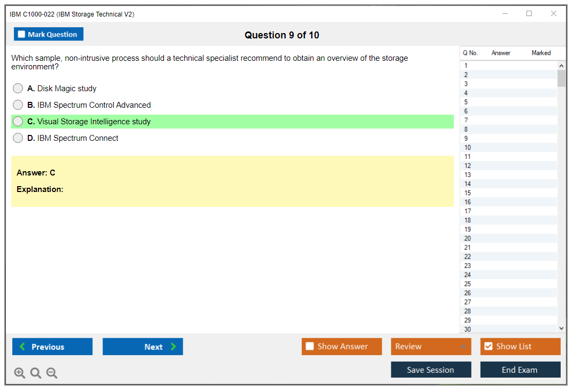Go to the Previous question
Viewport: 574px width, 392px height.
(x=52, y=347)
